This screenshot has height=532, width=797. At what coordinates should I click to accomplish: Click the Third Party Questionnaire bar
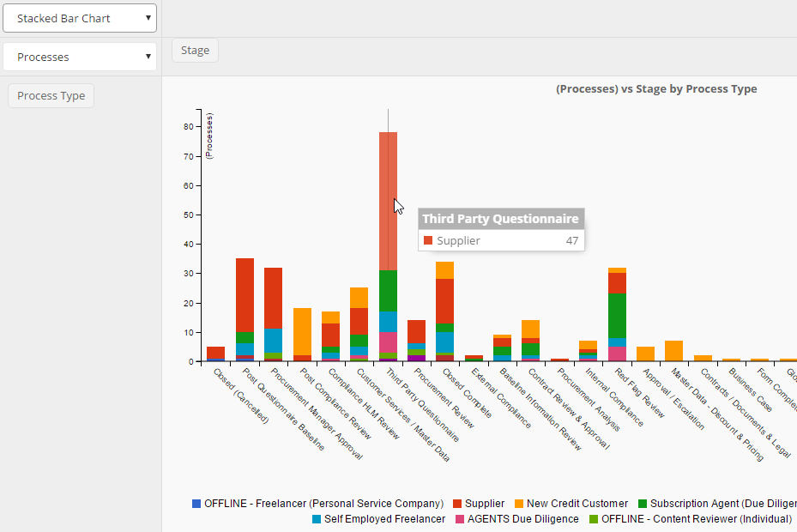389,246
